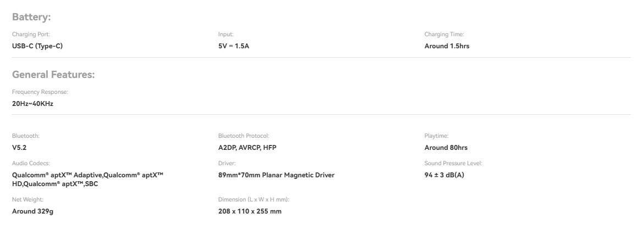Select the 20Hz~40KHz frequency response text
The width and height of the screenshot is (644, 241).
pyautogui.click(x=32, y=103)
